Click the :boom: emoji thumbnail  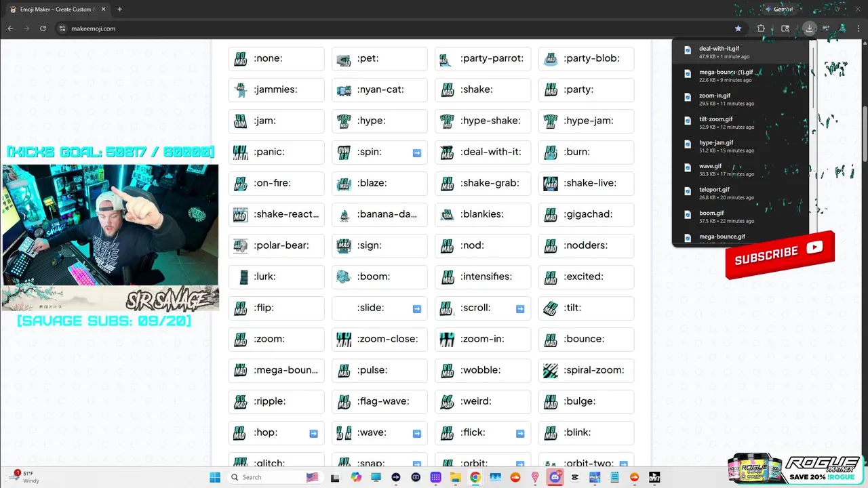point(344,277)
